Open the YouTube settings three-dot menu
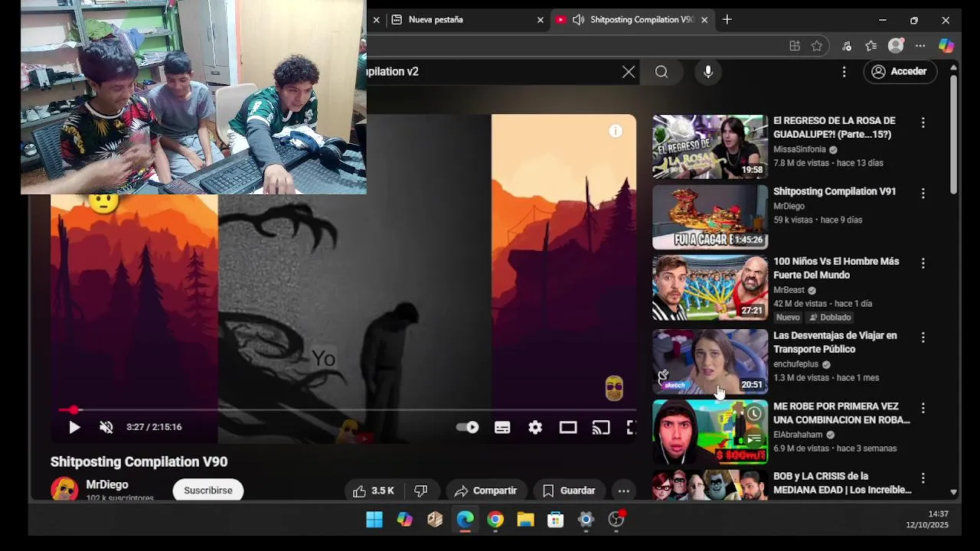980x551 pixels. point(844,72)
